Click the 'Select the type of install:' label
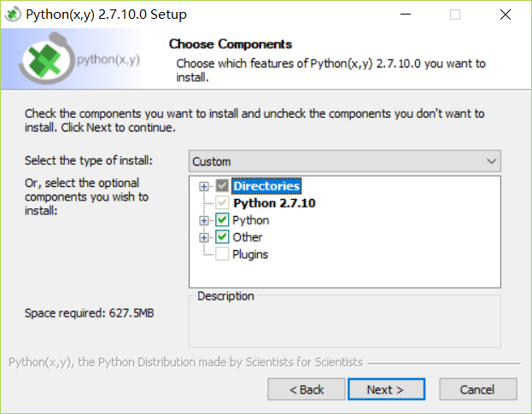 tap(89, 160)
